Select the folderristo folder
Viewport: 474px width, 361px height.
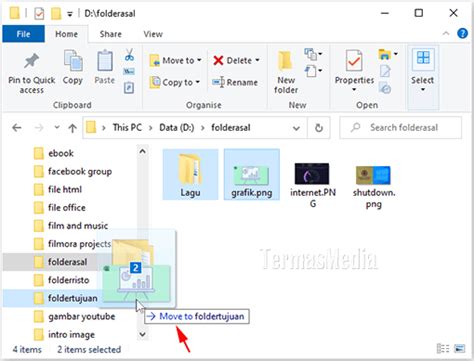click(68, 280)
